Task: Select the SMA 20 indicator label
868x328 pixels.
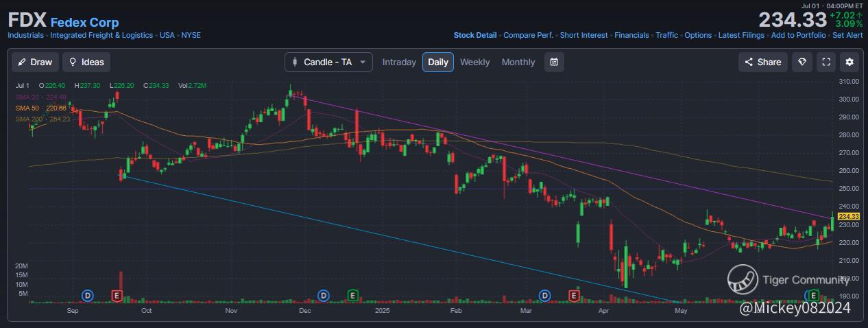Action: point(41,97)
